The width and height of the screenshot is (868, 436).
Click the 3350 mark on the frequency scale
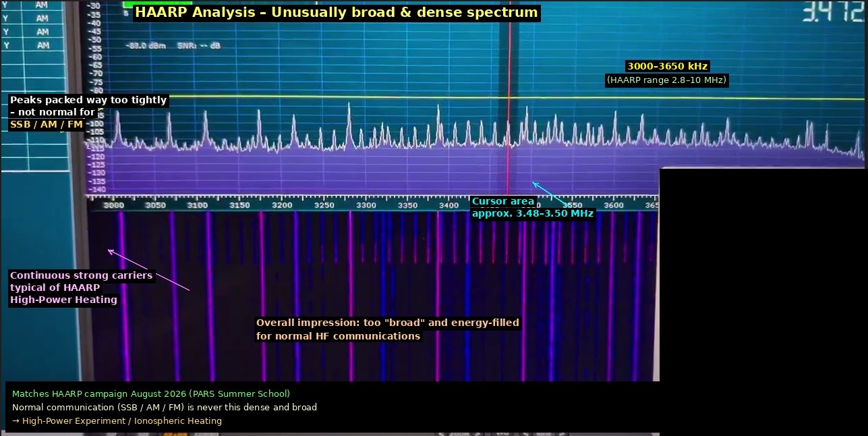(x=409, y=205)
